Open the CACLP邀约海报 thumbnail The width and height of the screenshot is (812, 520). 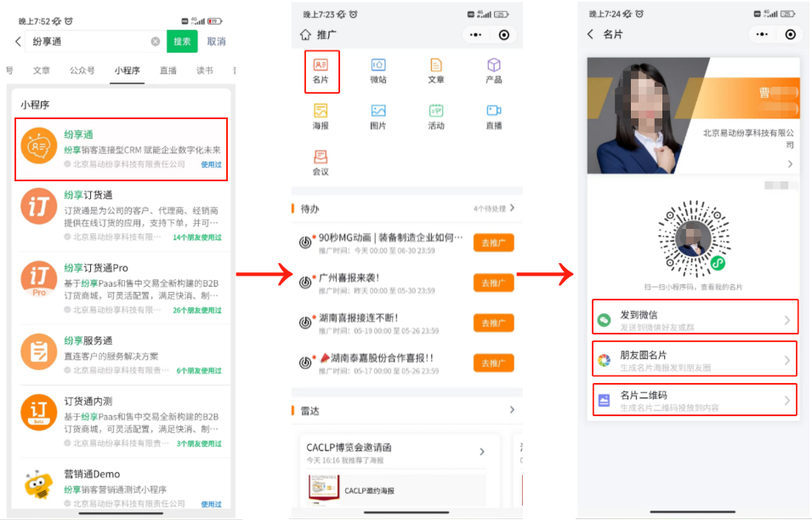tap(324, 489)
